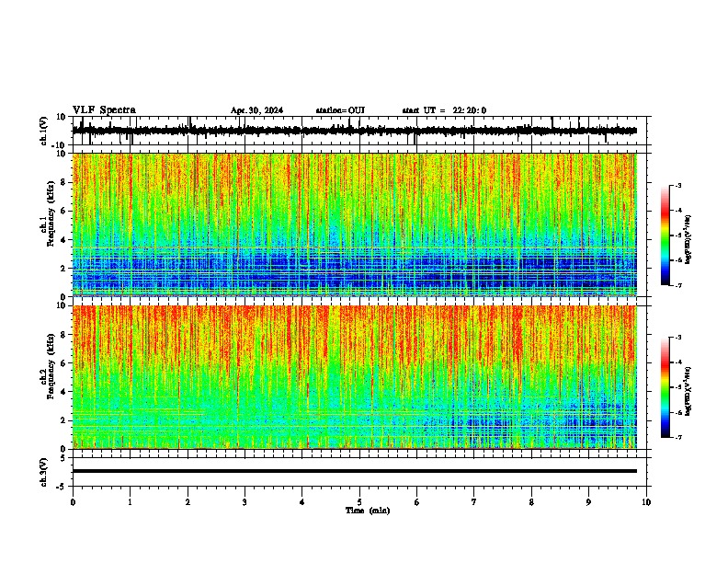
Task: Click the "Time (min)" axis title
Action: 368,511
